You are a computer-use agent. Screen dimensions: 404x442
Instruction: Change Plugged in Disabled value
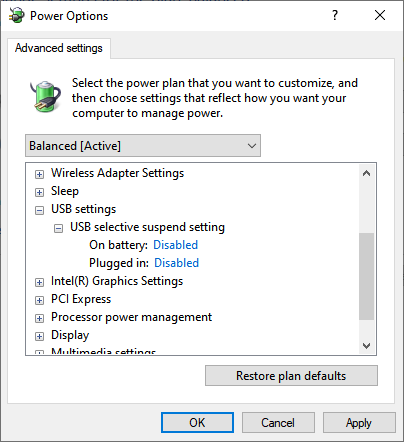(x=176, y=263)
